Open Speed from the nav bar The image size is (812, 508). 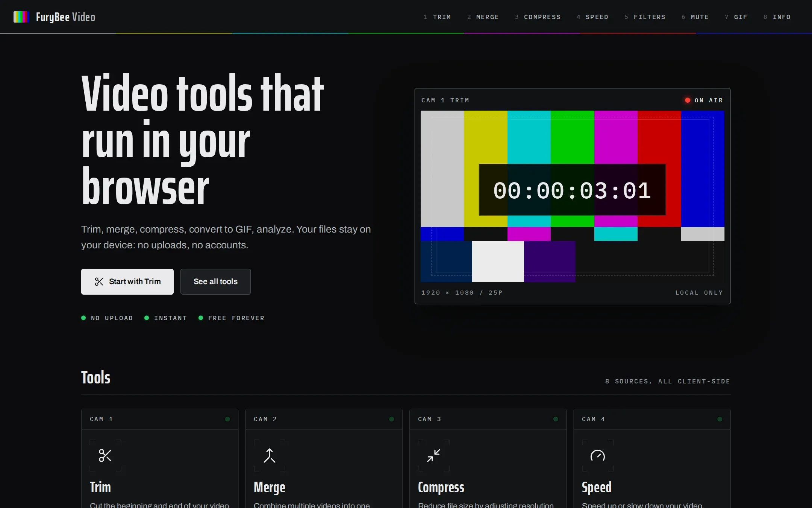tap(592, 17)
